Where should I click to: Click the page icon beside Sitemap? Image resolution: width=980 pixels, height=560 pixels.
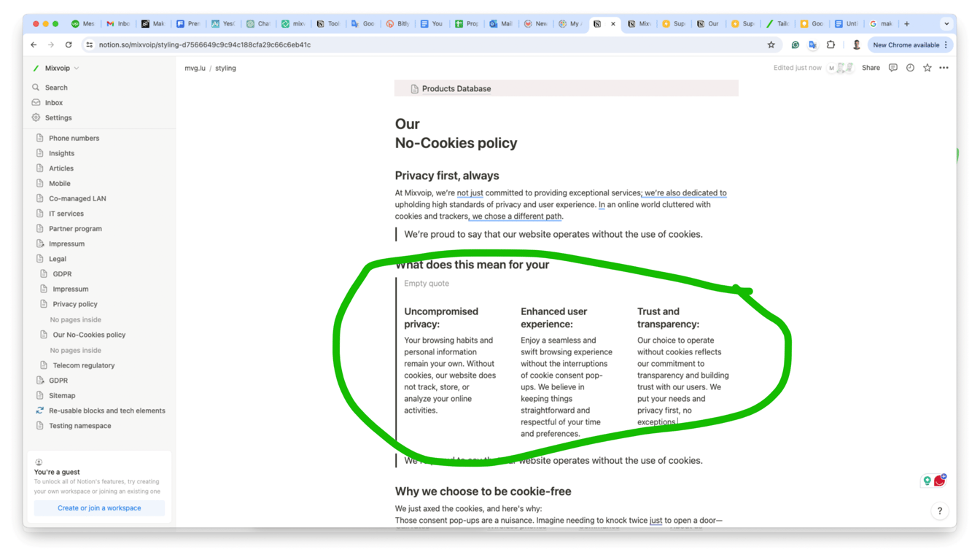(x=40, y=395)
